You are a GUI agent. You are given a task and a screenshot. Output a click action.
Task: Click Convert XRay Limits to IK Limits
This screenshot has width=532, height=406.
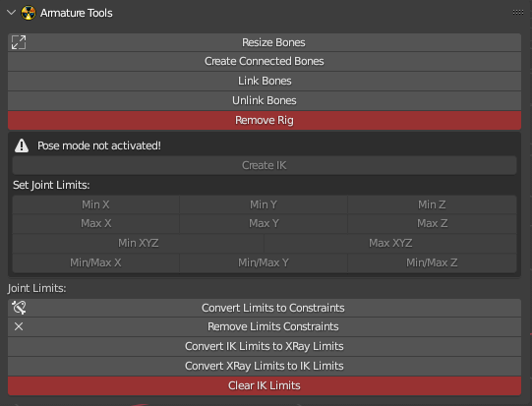(x=265, y=367)
